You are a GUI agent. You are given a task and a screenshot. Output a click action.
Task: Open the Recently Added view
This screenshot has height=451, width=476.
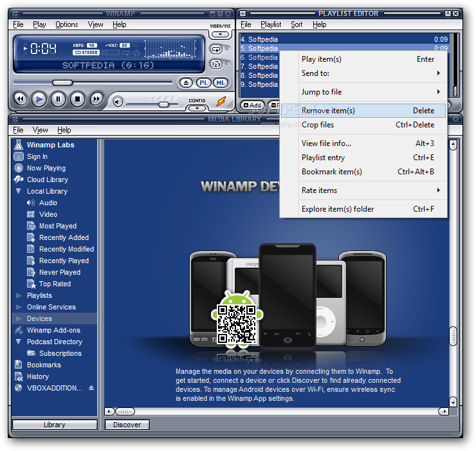(64, 237)
